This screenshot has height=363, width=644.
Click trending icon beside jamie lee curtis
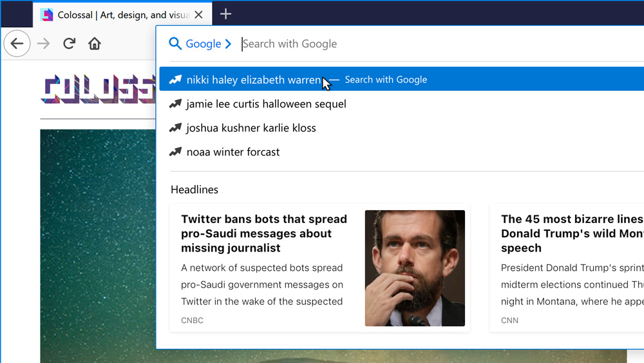pos(175,104)
